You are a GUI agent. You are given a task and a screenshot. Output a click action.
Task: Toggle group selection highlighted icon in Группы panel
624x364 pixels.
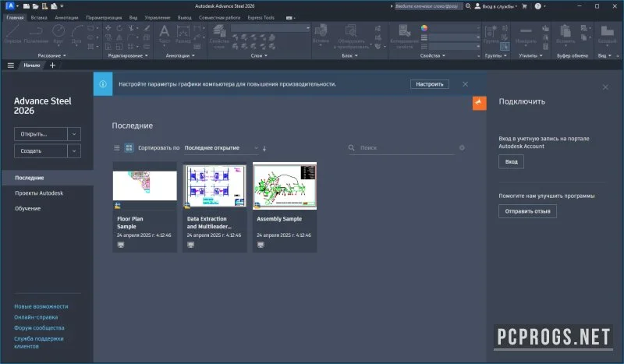pos(505,47)
